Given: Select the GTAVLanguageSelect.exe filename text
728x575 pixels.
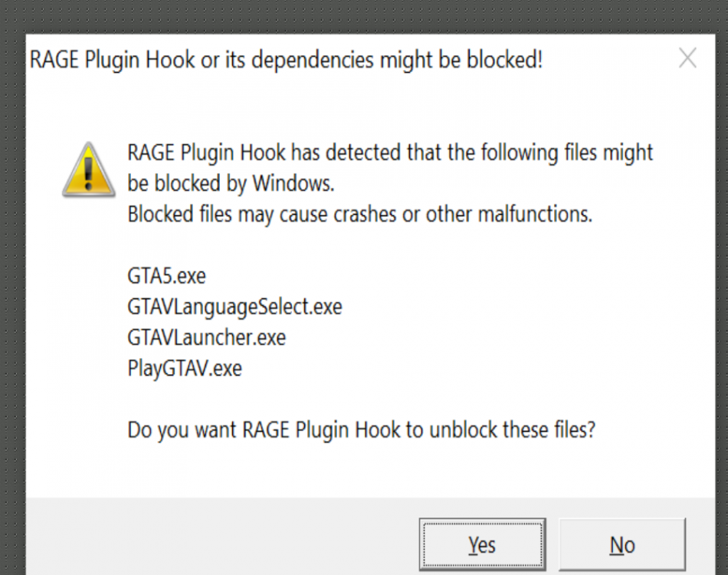Looking at the screenshot, I should click(234, 307).
